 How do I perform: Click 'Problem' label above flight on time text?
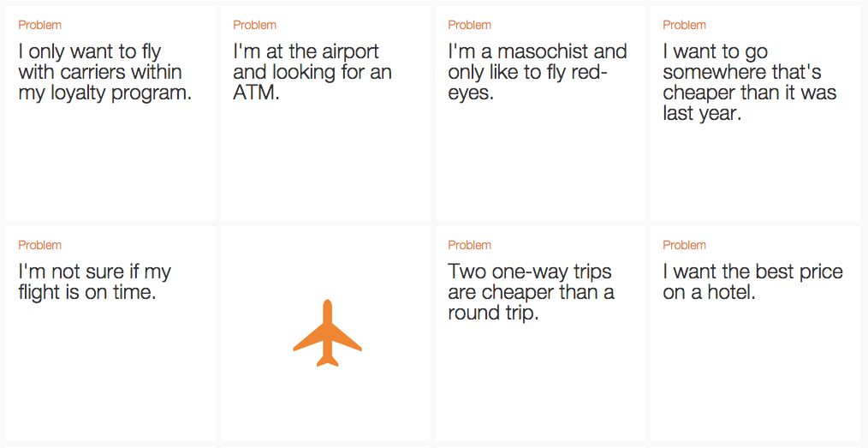click(40, 245)
